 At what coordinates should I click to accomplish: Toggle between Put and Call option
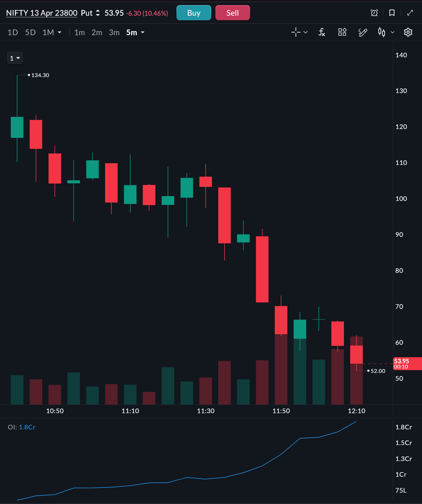coord(98,13)
